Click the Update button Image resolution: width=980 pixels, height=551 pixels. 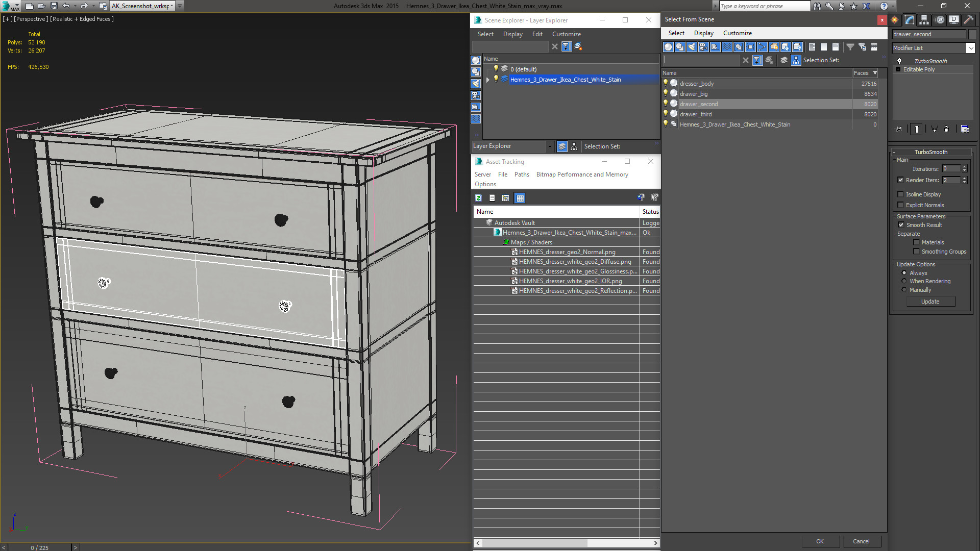pos(930,302)
